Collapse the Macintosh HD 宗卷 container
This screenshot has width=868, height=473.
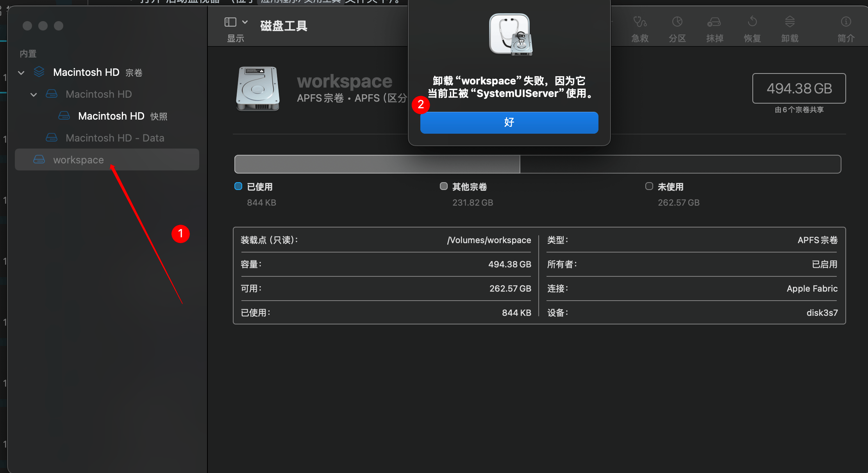tap(21, 73)
